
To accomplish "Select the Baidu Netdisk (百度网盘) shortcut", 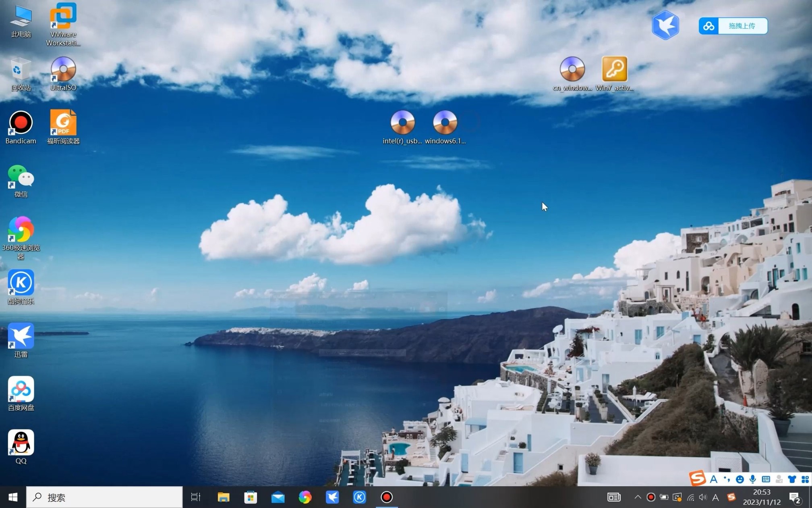I will (21, 389).
